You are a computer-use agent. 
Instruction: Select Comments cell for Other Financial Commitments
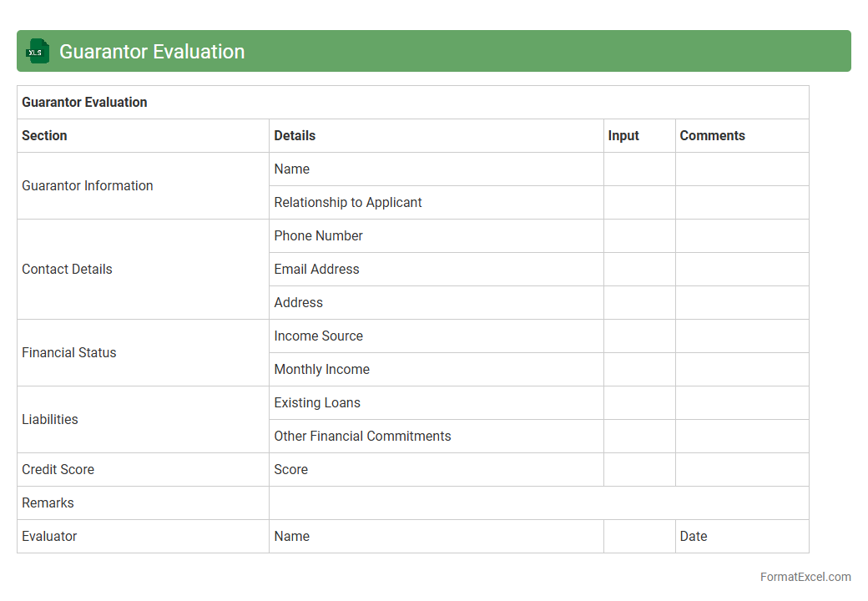click(741, 437)
